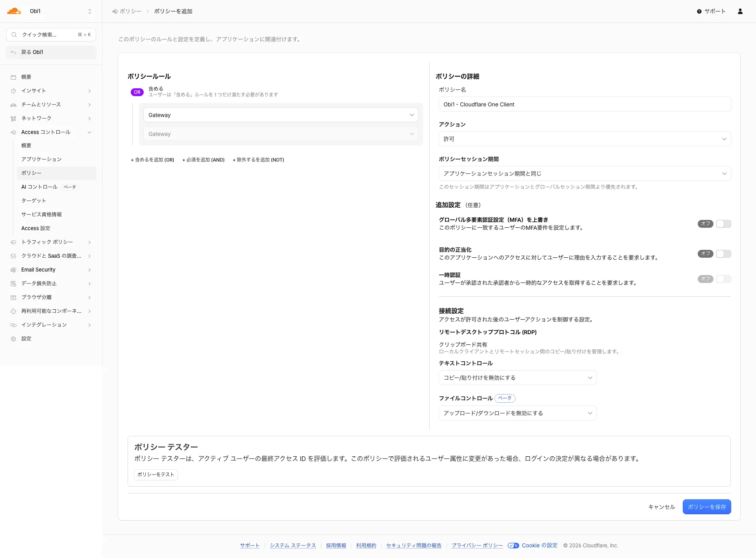Open the first Gateway selector dropdown

click(x=281, y=115)
